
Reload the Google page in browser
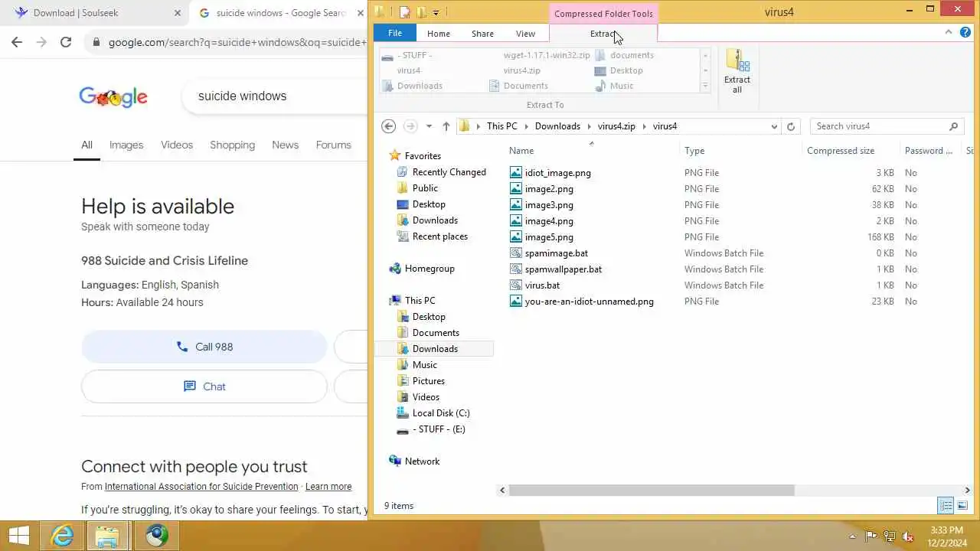[x=66, y=42]
